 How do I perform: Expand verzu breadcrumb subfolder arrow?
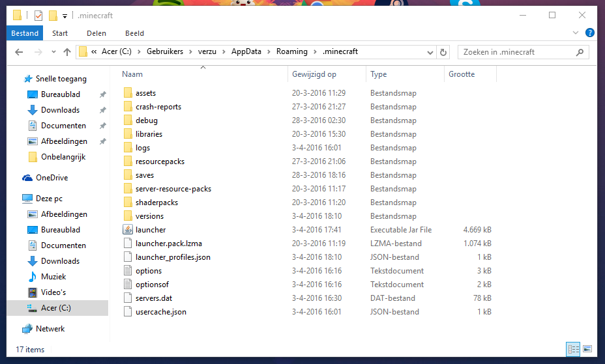(224, 51)
